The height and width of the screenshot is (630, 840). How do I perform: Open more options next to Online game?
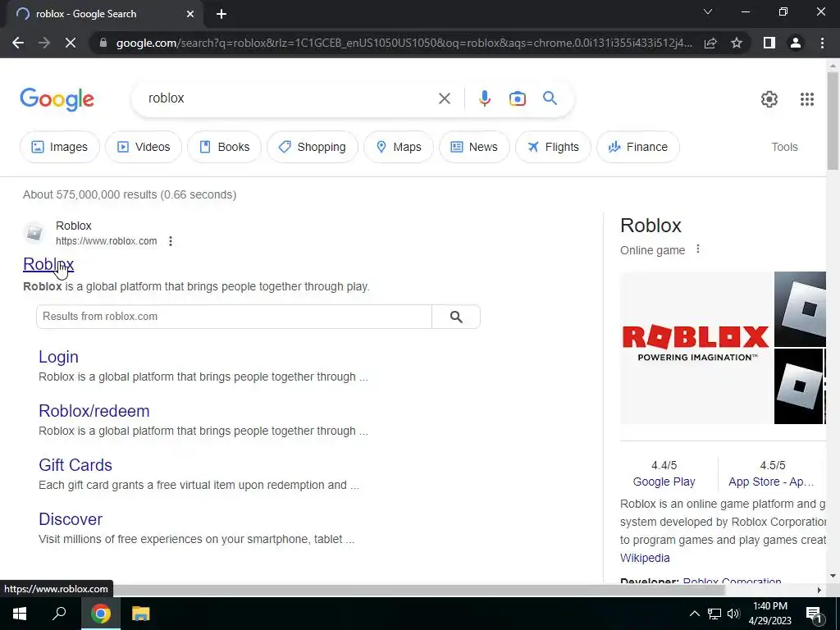(x=697, y=249)
